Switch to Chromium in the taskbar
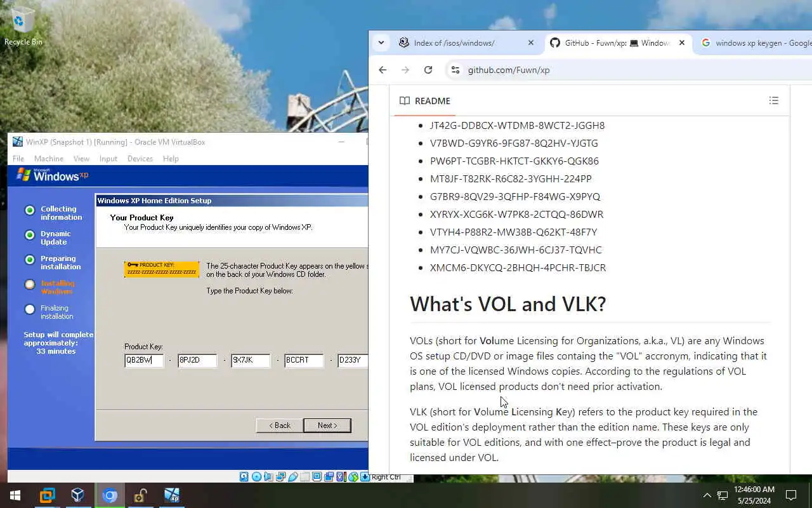The height and width of the screenshot is (508, 812). [110, 495]
